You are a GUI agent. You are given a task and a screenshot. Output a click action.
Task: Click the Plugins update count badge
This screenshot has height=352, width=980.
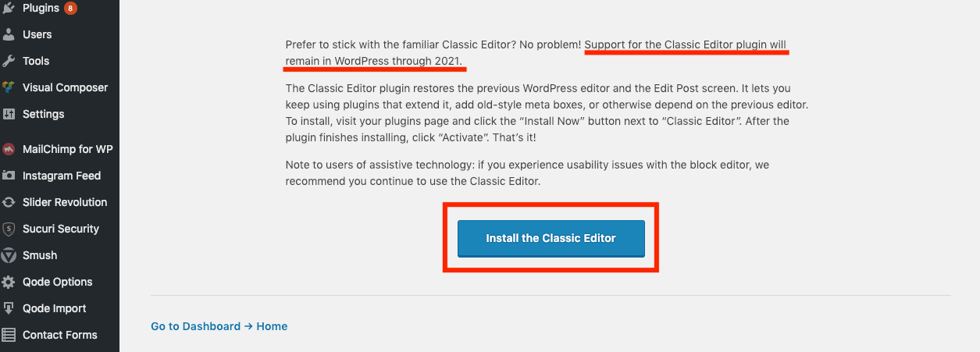pyautogui.click(x=70, y=9)
